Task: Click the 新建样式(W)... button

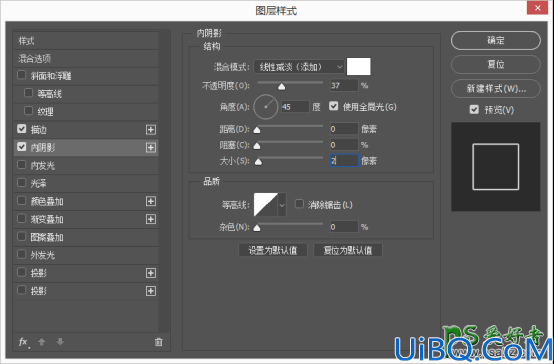Action: coord(496,88)
